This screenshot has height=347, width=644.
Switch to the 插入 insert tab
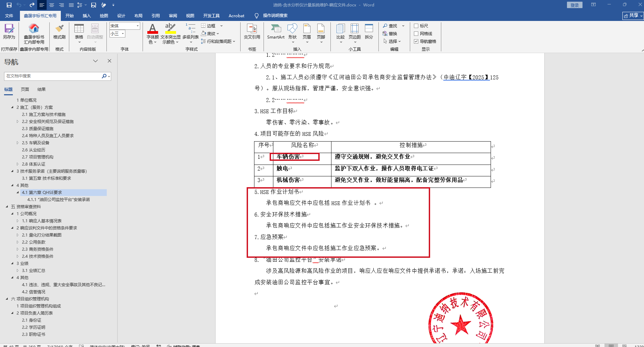tap(87, 16)
